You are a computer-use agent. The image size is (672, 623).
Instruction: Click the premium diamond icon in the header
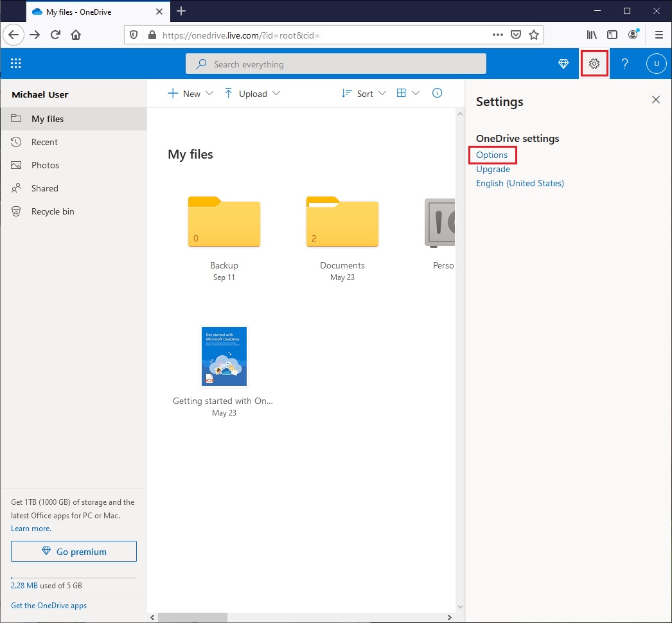563,64
